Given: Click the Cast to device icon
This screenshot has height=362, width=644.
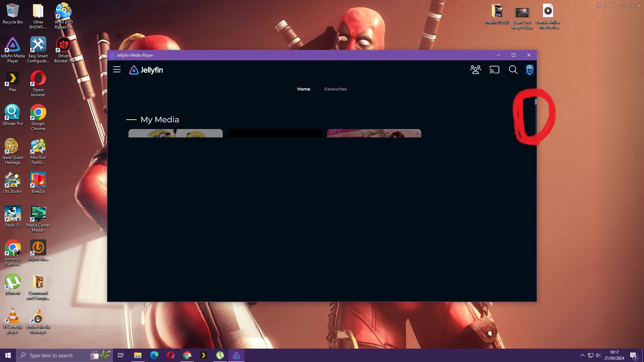Looking at the screenshot, I should pyautogui.click(x=494, y=70).
